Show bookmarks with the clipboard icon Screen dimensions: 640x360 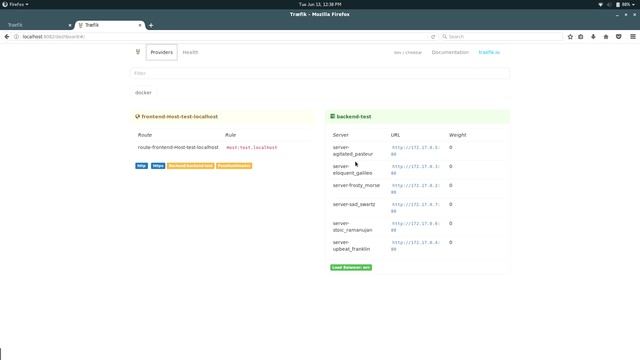(581, 37)
